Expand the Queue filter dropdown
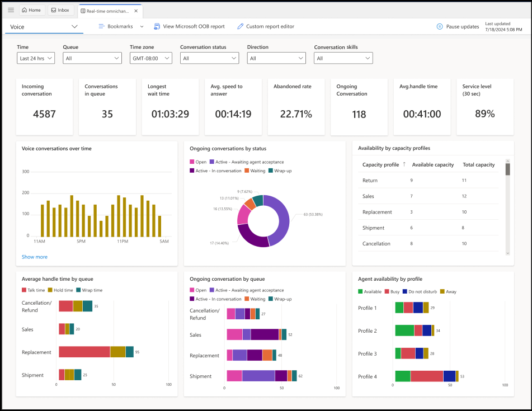 pos(92,58)
